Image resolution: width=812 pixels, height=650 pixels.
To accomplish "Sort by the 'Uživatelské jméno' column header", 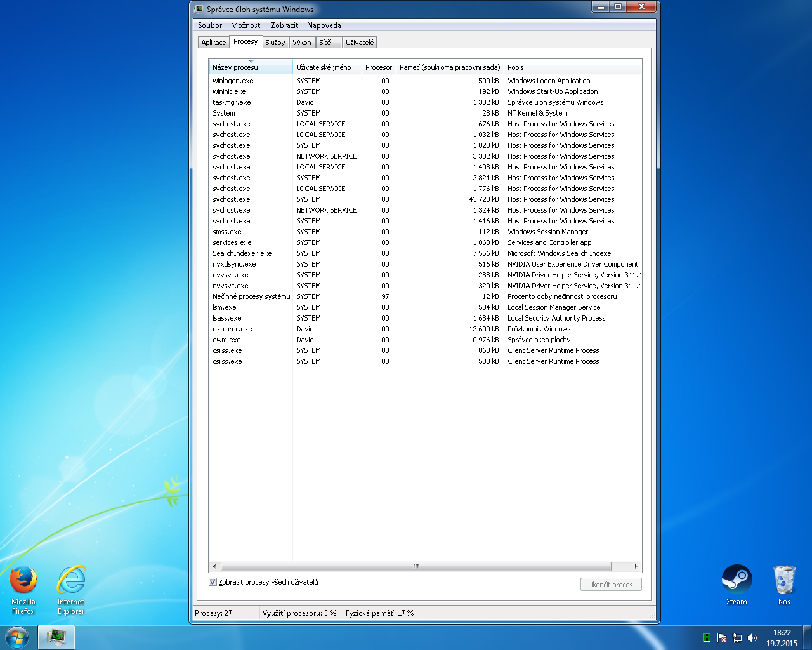I will 327,67.
